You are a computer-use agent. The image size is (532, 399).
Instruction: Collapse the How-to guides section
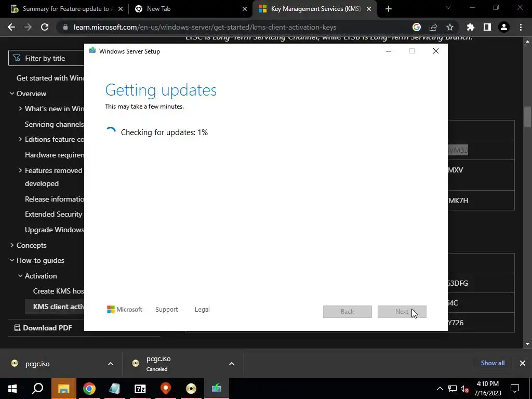[12, 260]
